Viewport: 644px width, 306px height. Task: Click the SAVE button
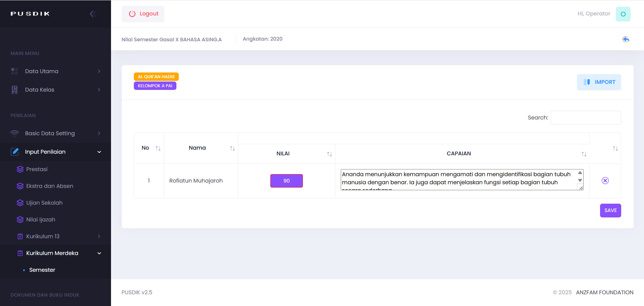610,210
